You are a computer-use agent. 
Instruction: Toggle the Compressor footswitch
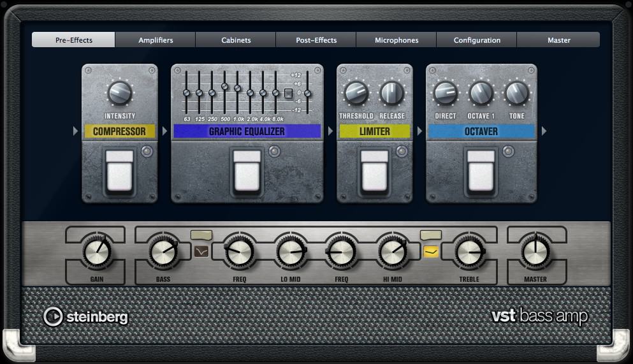[119, 171]
